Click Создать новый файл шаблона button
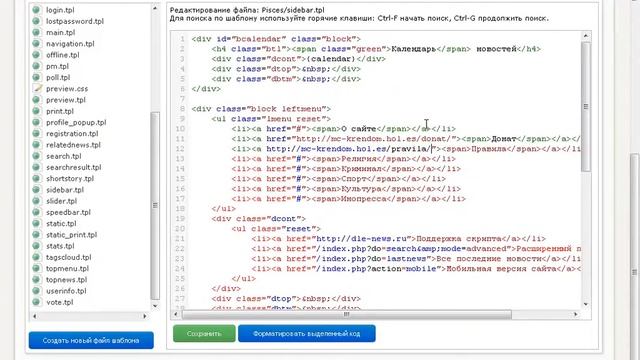 (x=91, y=340)
